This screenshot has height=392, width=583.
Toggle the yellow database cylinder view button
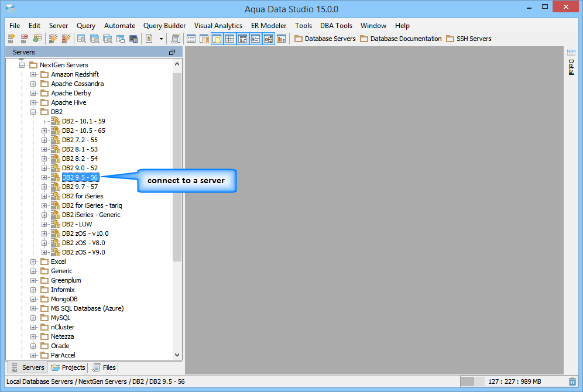217,38
